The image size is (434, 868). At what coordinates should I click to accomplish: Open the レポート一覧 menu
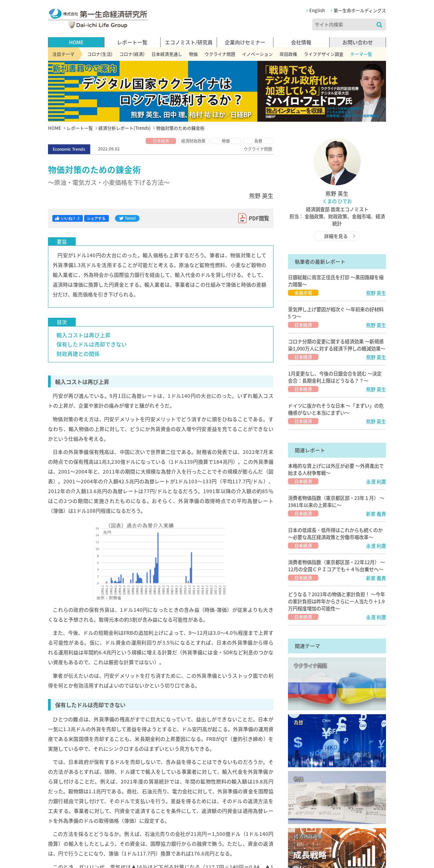(132, 42)
